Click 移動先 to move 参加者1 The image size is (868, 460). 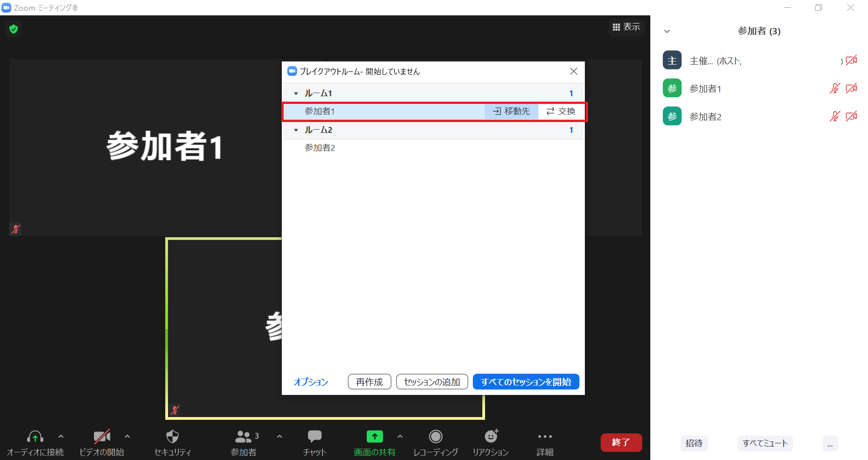click(x=511, y=111)
